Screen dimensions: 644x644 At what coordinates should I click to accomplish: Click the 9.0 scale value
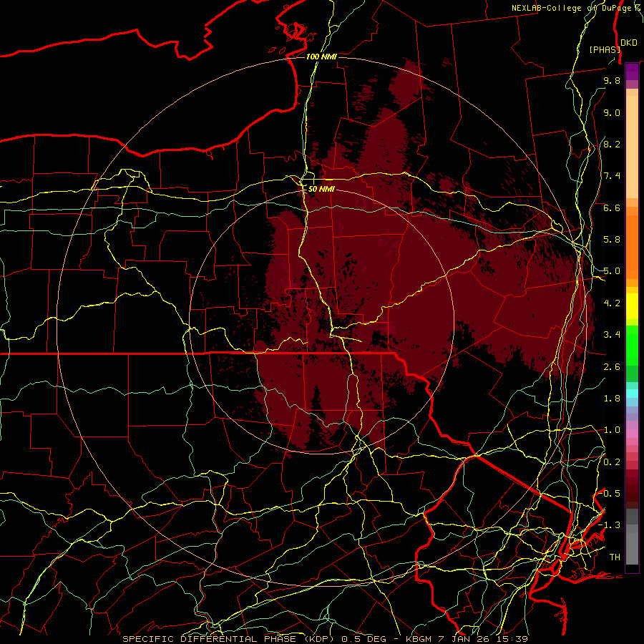[x=612, y=112]
